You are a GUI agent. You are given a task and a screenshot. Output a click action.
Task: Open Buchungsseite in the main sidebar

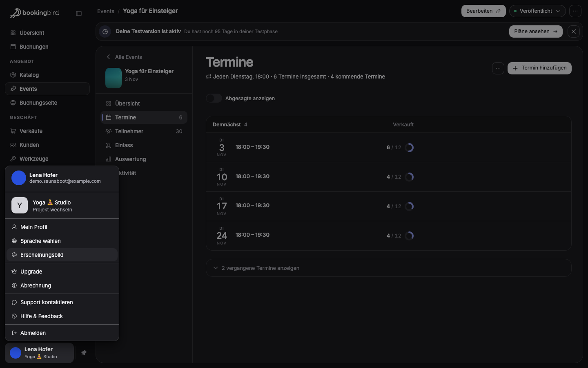coord(47,103)
